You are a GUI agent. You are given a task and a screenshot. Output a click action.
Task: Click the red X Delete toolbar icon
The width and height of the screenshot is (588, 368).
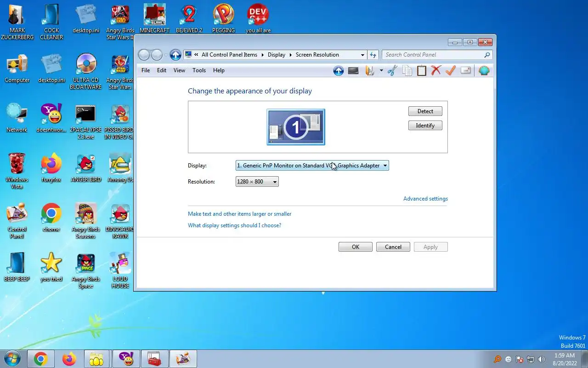point(436,70)
